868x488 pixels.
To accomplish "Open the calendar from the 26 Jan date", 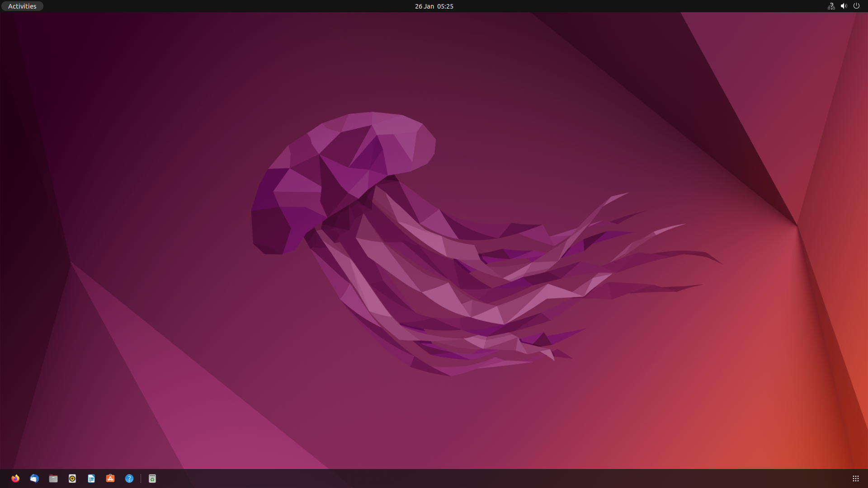I will click(424, 6).
